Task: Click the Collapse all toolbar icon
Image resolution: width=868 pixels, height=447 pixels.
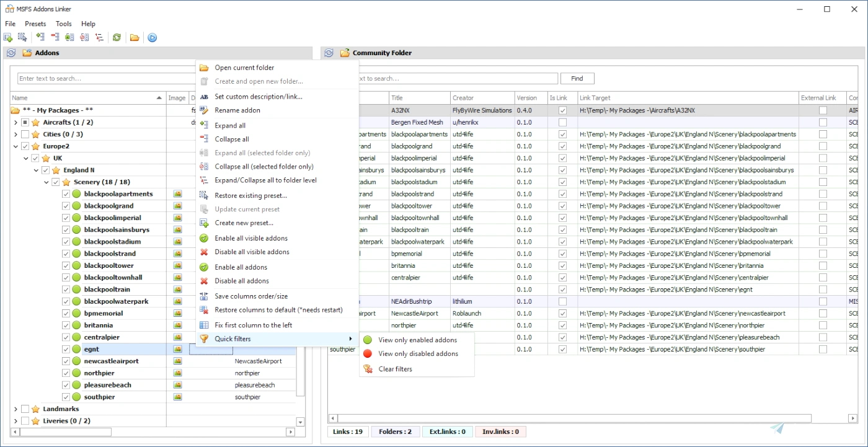Action: click(55, 38)
